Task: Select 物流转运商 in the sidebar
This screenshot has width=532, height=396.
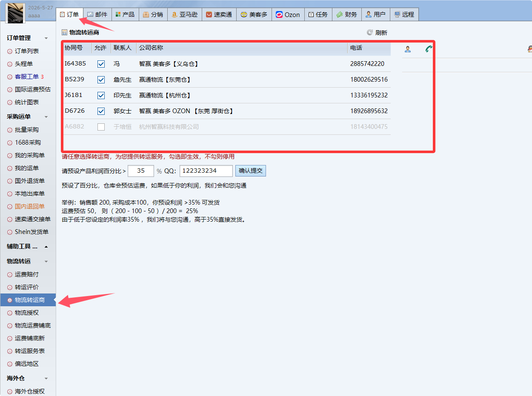Action: point(28,300)
